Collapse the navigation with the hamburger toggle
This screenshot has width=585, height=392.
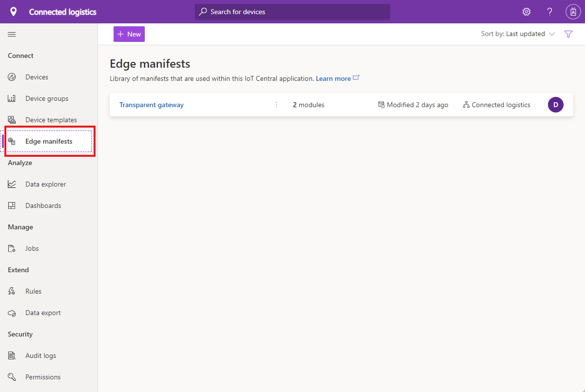click(12, 34)
